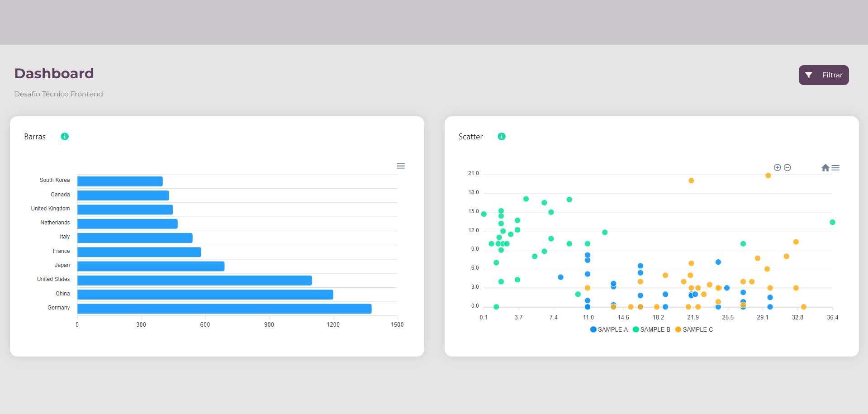Click the info icon beside Barras
The image size is (868, 414).
coord(65,137)
